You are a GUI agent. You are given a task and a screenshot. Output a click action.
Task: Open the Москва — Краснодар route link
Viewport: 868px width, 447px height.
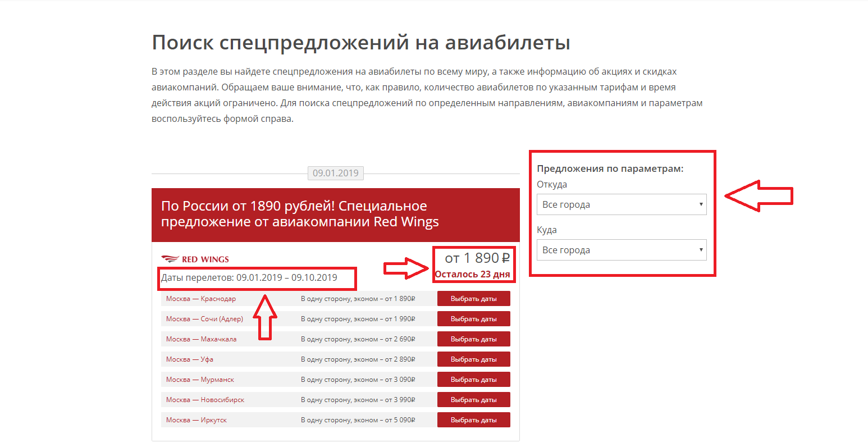point(201,299)
